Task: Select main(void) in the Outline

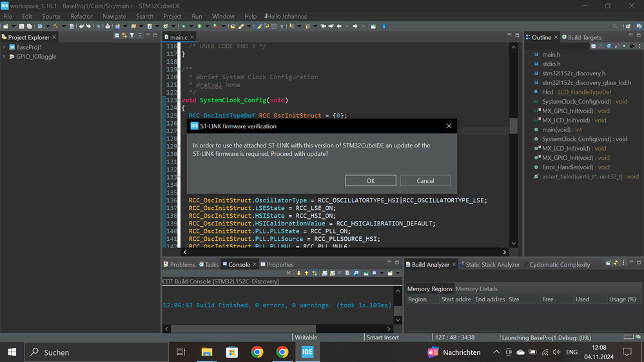Action: 561,129
